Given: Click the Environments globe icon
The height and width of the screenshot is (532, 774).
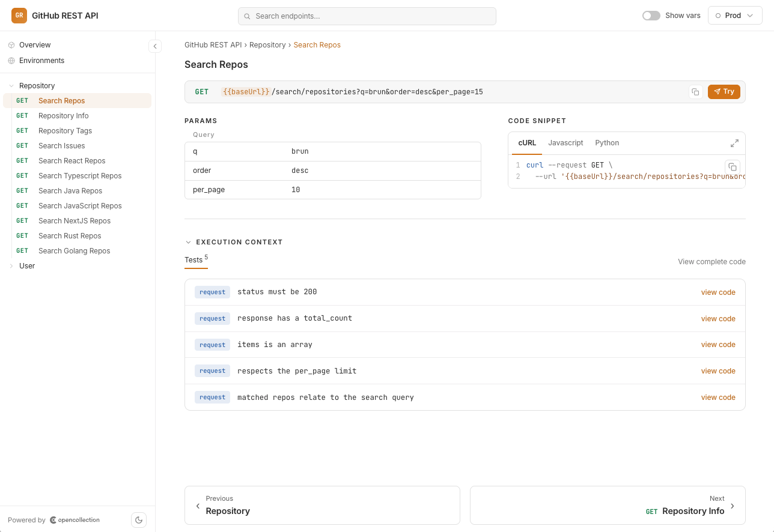Looking at the screenshot, I should click(11, 61).
